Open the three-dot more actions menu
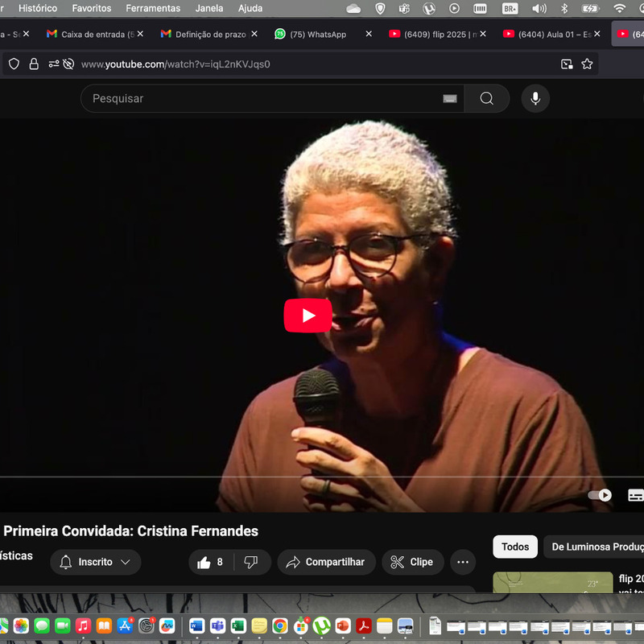 (462, 562)
